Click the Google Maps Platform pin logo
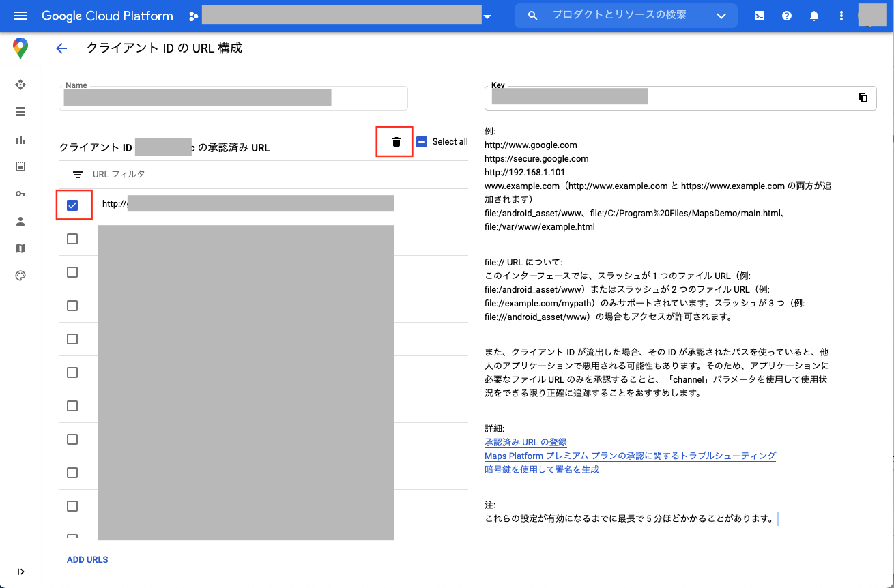 coord(20,48)
